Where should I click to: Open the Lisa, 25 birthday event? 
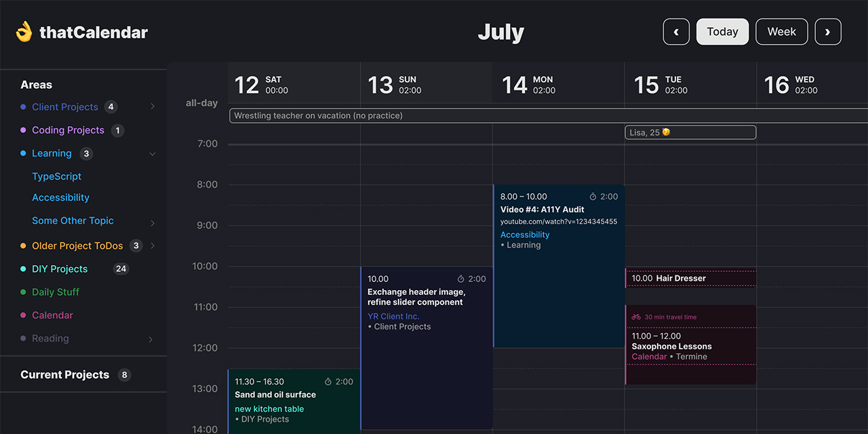[x=690, y=132]
